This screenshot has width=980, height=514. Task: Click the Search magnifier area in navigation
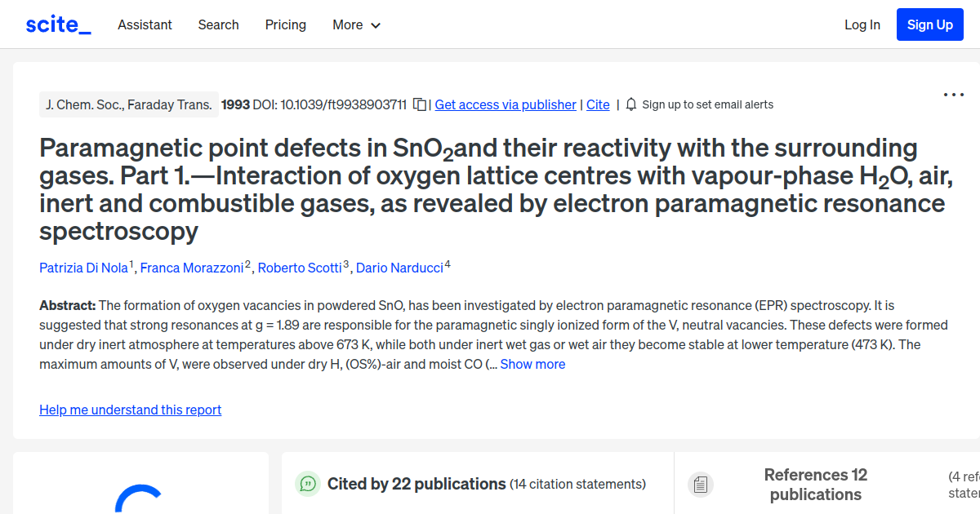pyautogui.click(x=218, y=24)
